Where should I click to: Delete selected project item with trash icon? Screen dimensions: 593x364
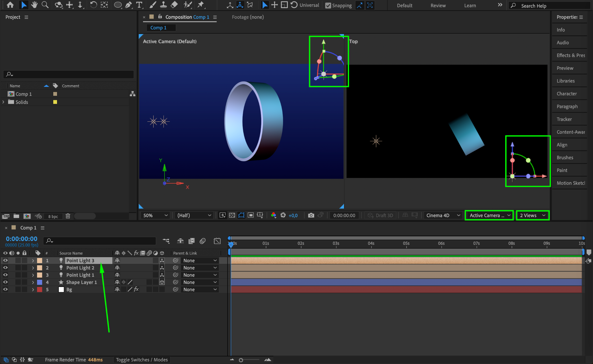[68, 216]
